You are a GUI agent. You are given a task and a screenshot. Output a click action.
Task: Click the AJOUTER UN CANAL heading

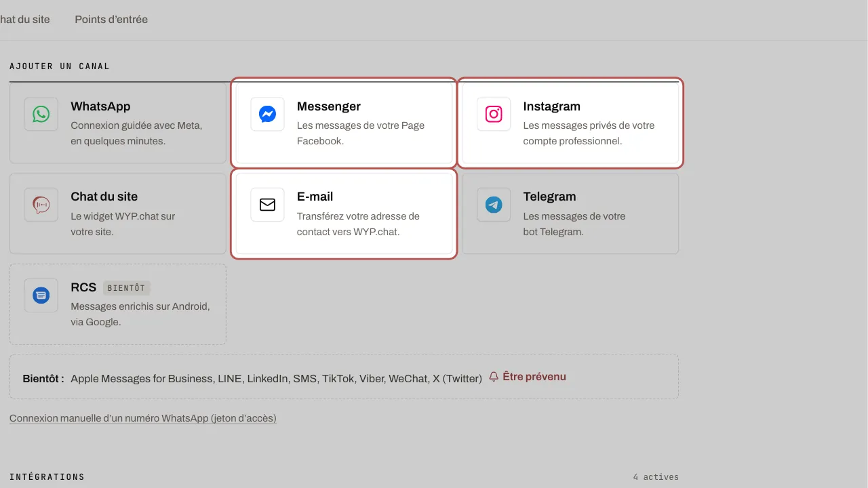[x=60, y=66]
